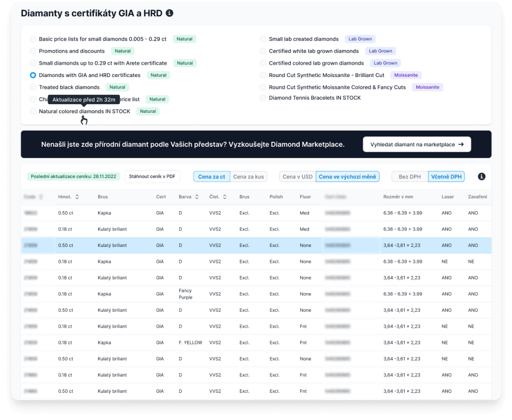Select Natural colored diamonds IN STOCK option
The height and width of the screenshot is (420, 512).
(33, 111)
